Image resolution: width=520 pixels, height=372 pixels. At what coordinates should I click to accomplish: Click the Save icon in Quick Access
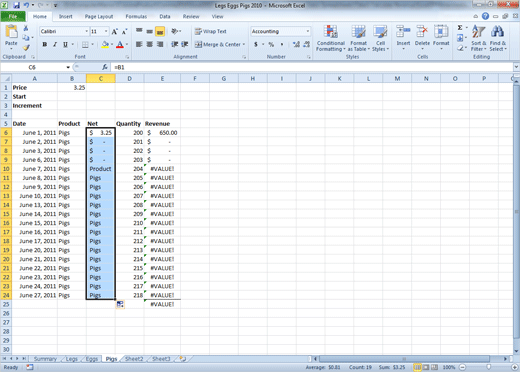tap(16, 5)
